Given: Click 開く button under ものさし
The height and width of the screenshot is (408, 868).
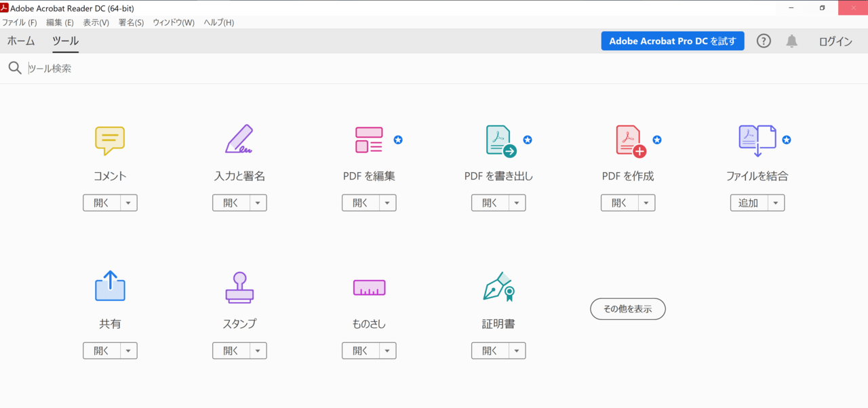Looking at the screenshot, I should [x=361, y=350].
